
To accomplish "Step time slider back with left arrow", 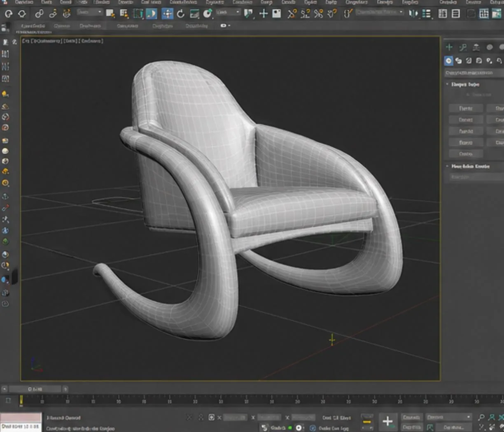I will [5, 389].
